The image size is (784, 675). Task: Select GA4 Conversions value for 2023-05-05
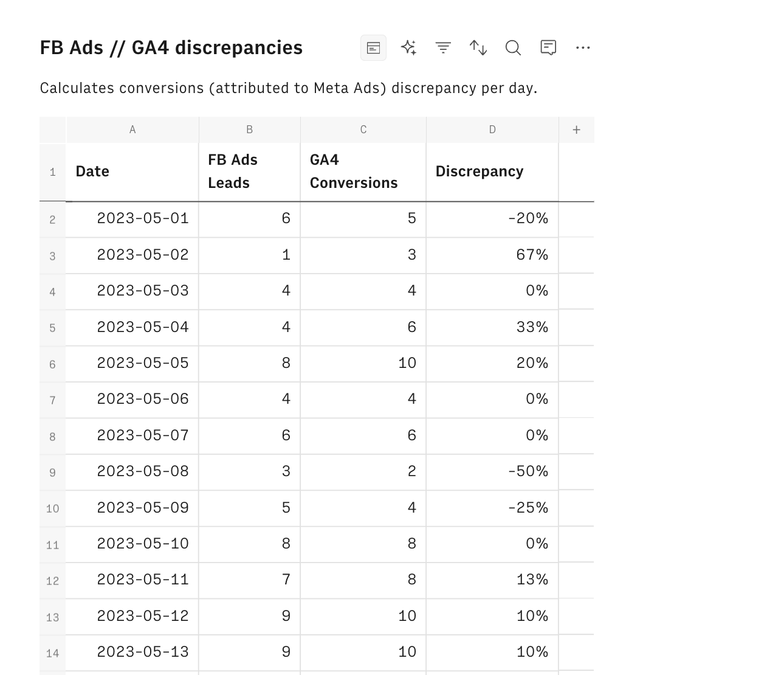tap(363, 364)
